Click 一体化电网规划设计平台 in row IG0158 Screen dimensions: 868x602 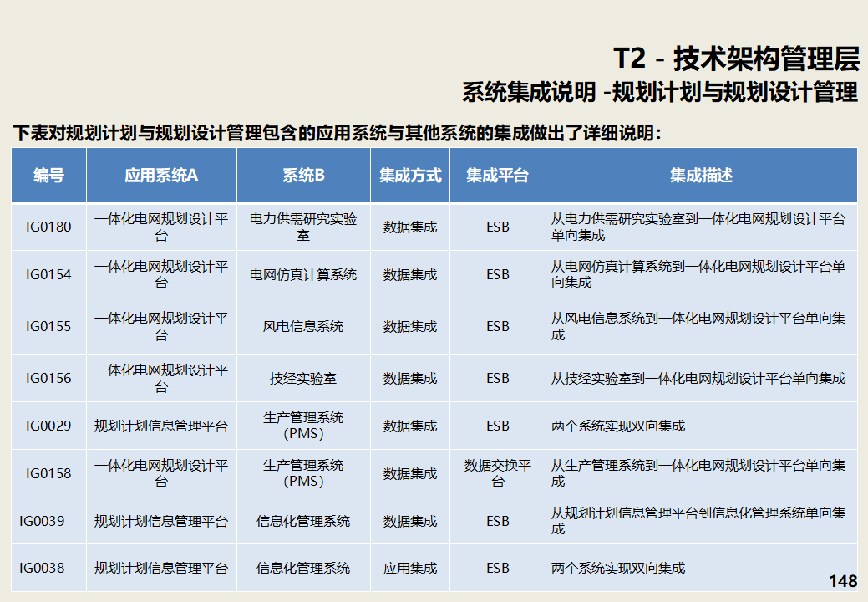161,473
